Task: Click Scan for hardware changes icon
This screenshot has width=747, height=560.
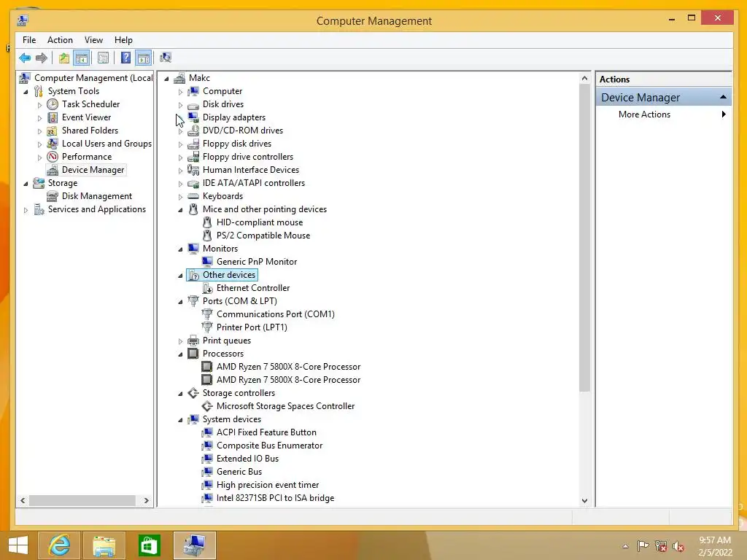Action: click(166, 58)
